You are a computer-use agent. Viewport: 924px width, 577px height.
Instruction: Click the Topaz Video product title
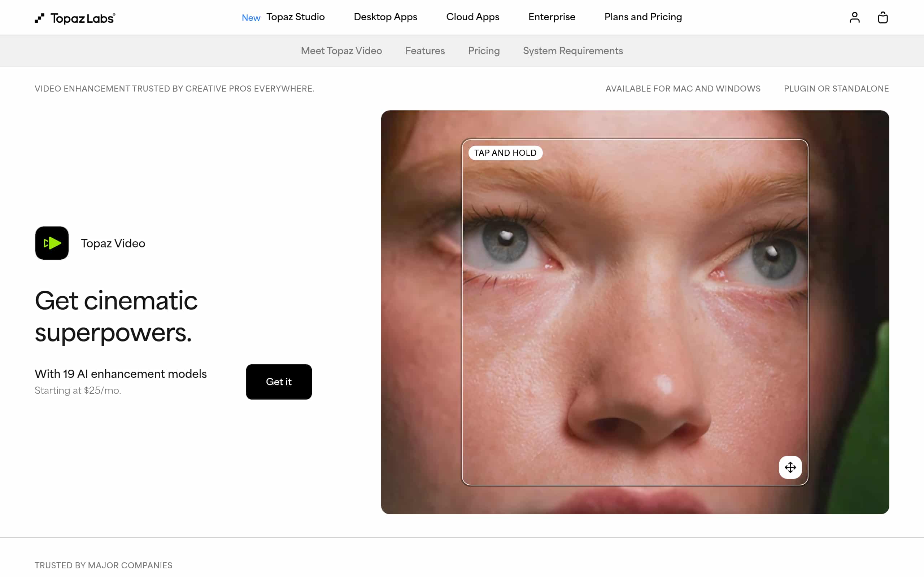coord(113,243)
